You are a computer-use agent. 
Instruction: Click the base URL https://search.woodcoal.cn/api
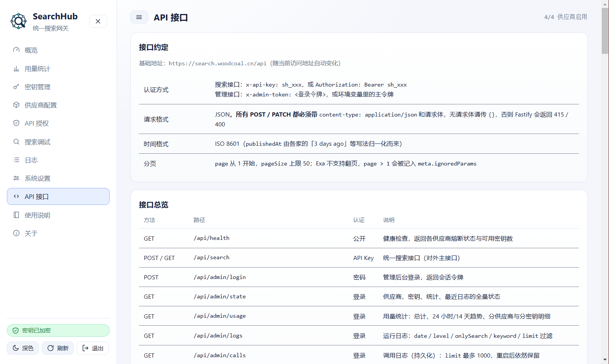pos(217,63)
